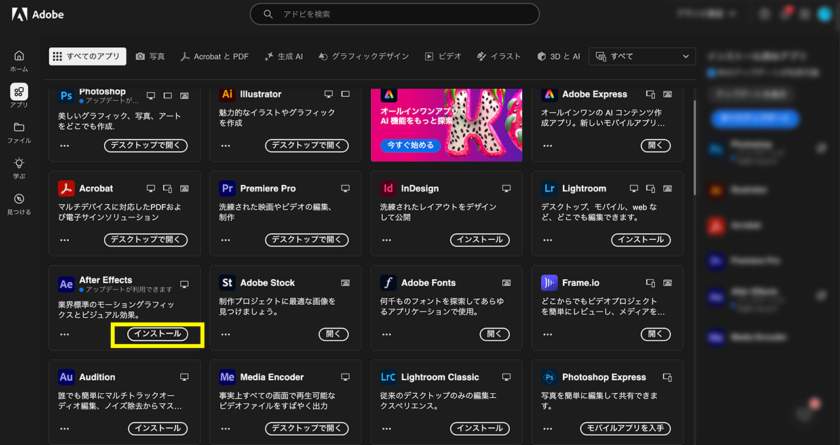Select the 生成 AI category tab
840x445 pixels.
pyautogui.click(x=283, y=57)
